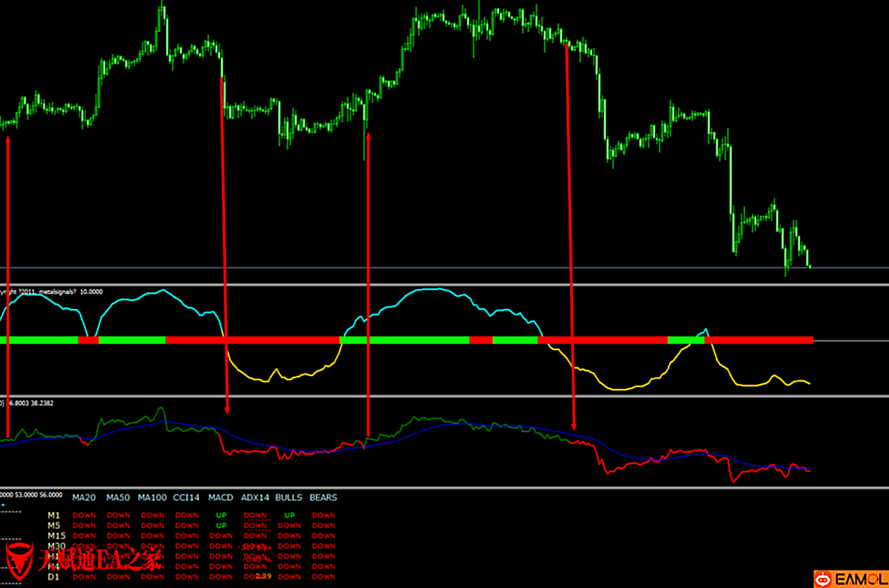Click the MA100 column header
This screenshot has width=889, height=588.
(x=152, y=498)
